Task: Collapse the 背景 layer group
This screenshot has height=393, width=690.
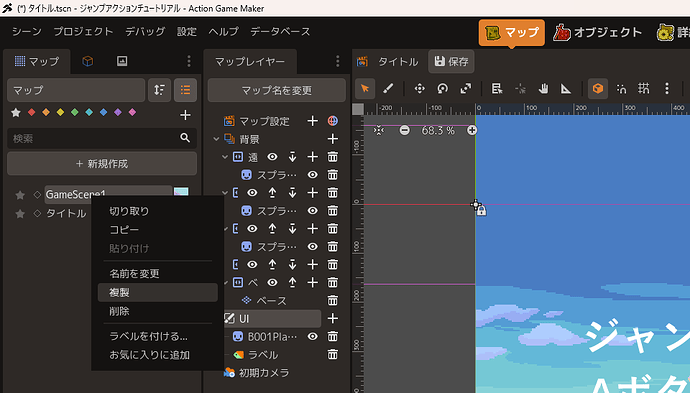Action: (216, 139)
